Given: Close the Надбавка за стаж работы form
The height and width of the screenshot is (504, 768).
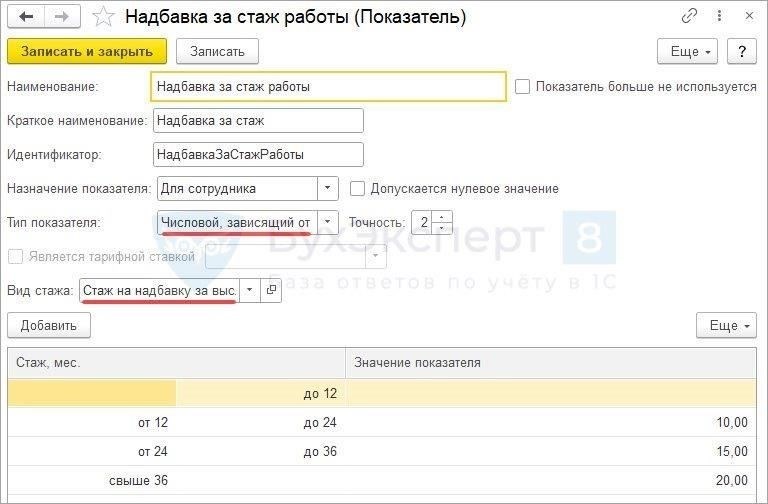Looking at the screenshot, I should pyautogui.click(x=749, y=16).
